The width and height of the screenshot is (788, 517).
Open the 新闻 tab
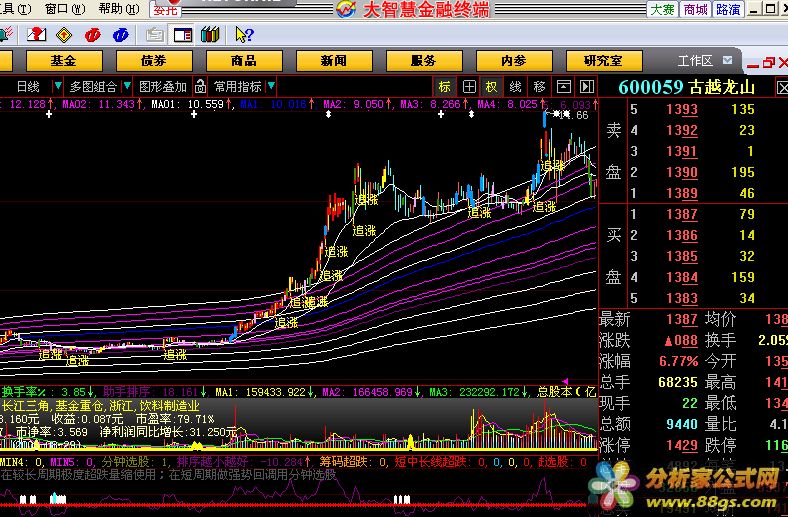coord(334,61)
